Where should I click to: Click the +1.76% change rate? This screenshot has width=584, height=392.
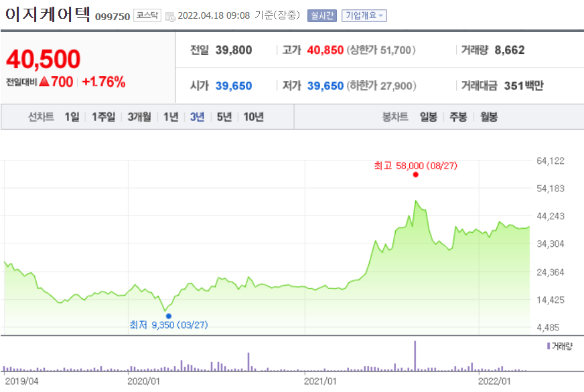(104, 82)
